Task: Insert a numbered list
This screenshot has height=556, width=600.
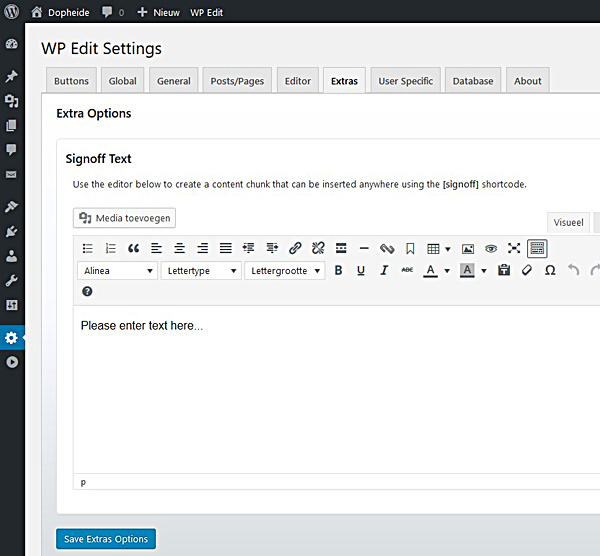Action: 111,249
